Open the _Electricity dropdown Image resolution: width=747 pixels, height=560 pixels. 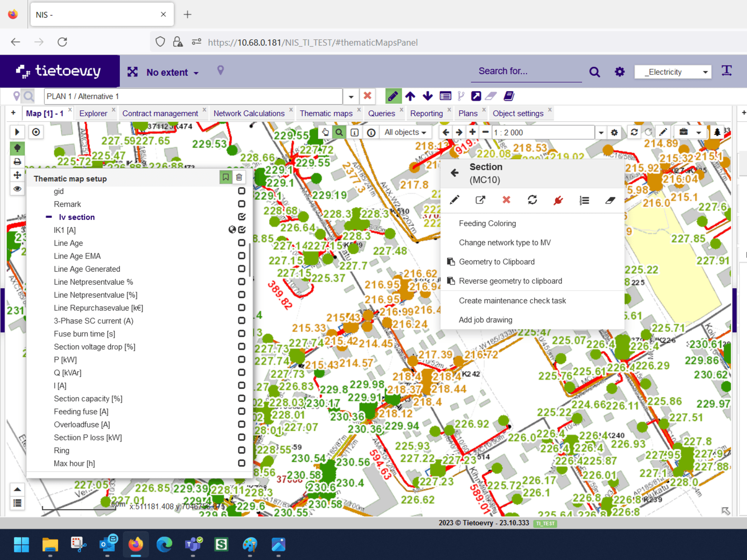pos(673,72)
